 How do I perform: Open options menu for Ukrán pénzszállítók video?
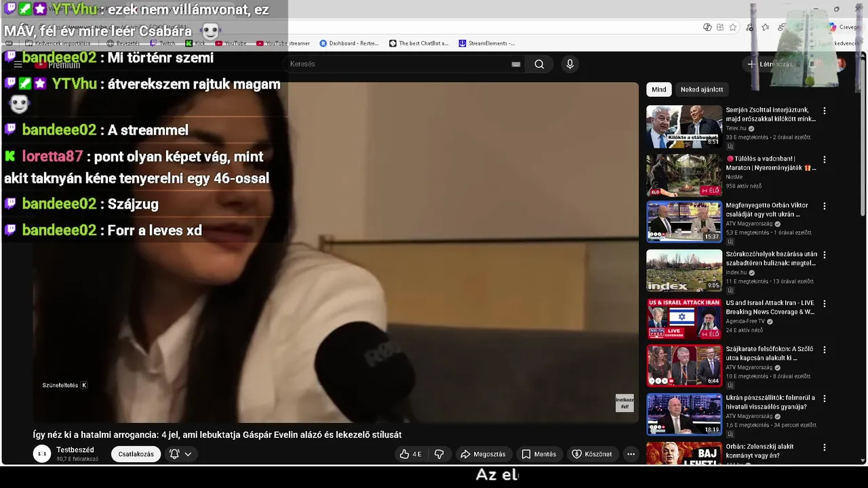(x=825, y=399)
